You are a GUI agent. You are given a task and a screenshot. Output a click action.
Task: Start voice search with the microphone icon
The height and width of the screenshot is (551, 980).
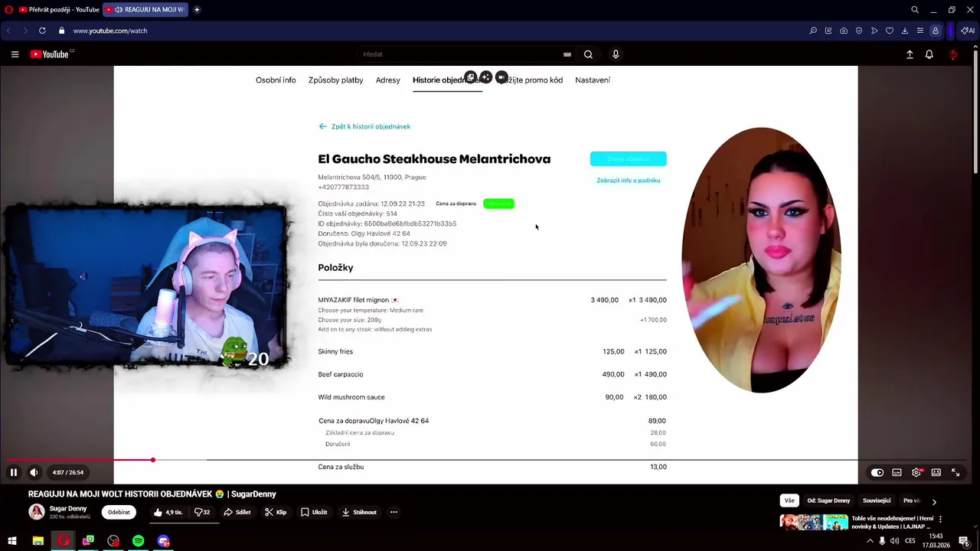616,54
